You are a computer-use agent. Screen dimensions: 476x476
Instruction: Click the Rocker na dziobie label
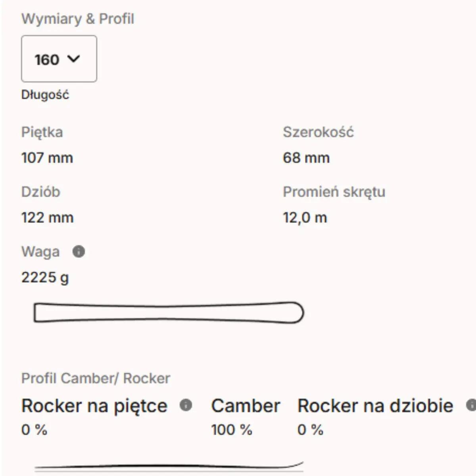coord(375,405)
